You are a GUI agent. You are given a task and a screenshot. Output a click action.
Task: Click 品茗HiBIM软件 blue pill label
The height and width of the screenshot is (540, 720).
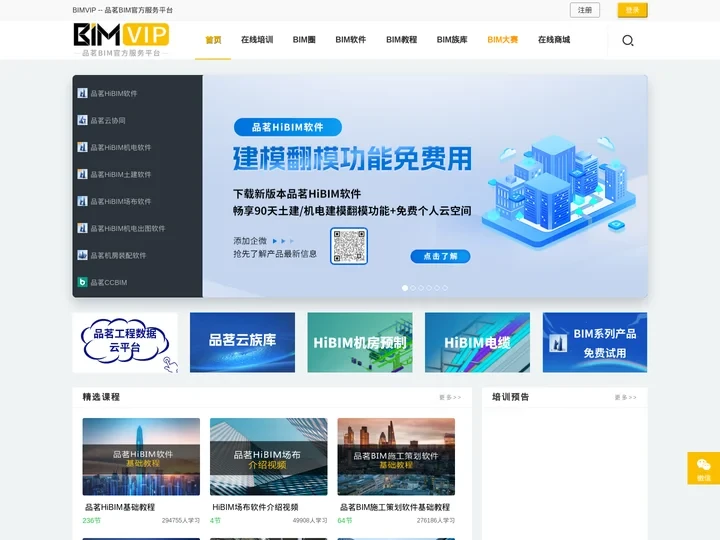pyautogui.click(x=288, y=127)
